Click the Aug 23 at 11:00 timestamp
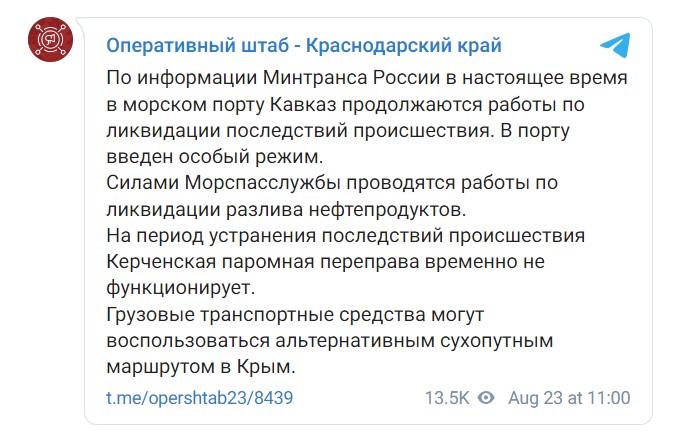 click(569, 398)
